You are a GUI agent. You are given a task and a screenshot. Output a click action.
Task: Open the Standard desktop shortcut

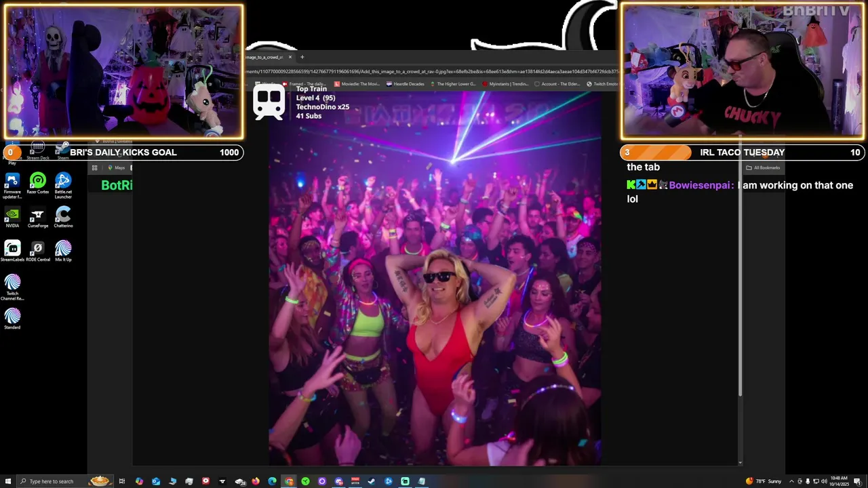(12, 319)
